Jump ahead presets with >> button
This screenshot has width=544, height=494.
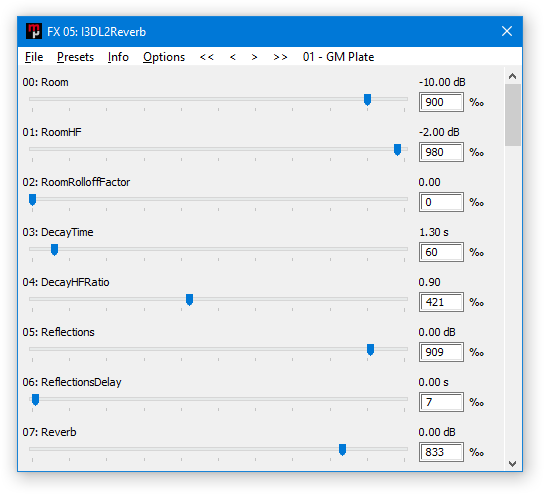coord(280,57)
